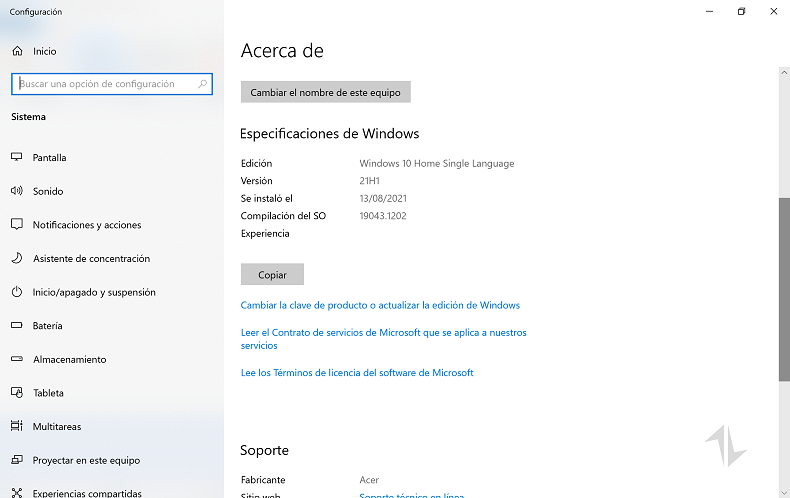Click the Inicio/apagado power icon
790x498 pixels.
17,292
